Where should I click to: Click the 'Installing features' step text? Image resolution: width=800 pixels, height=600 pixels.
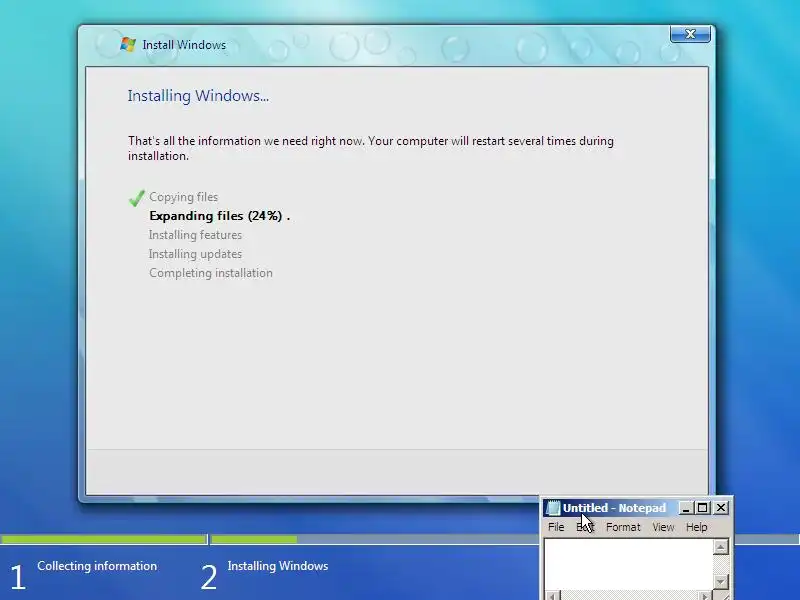pos(195,235)
